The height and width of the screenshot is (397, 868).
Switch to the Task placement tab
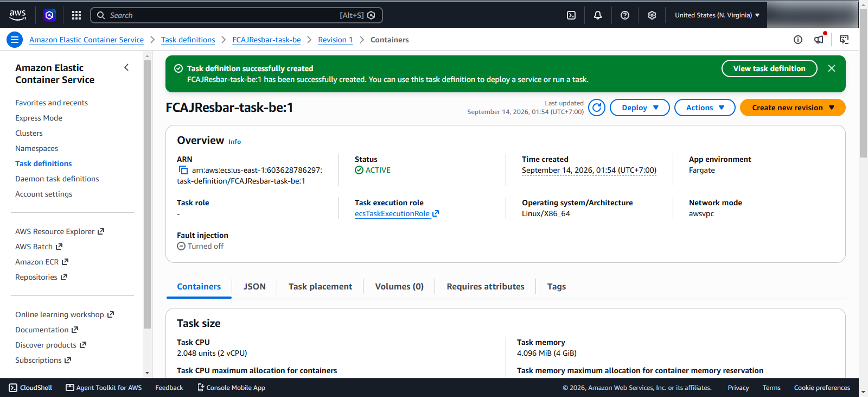[320, 287]
